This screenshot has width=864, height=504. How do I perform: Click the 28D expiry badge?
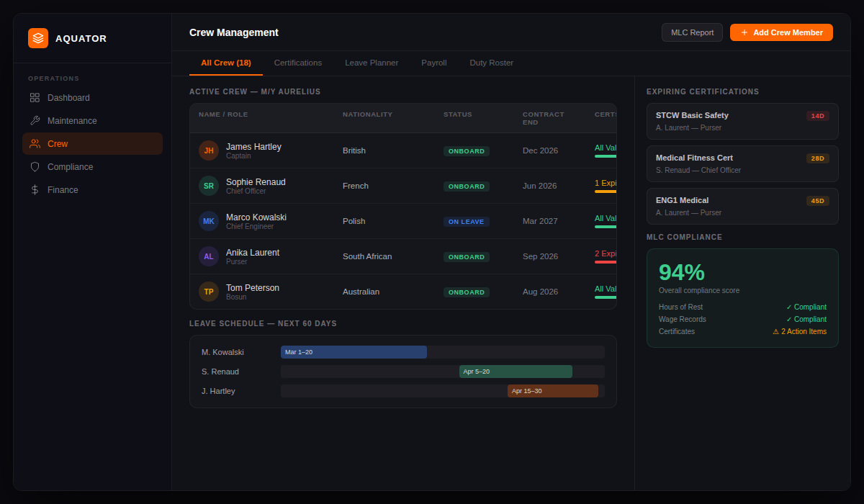[818, 158]
